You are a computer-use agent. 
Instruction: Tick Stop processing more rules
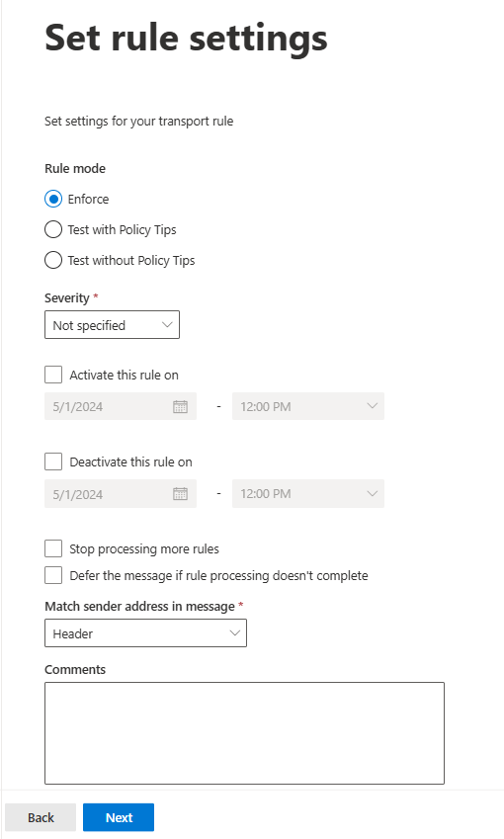tap(53, 548)
